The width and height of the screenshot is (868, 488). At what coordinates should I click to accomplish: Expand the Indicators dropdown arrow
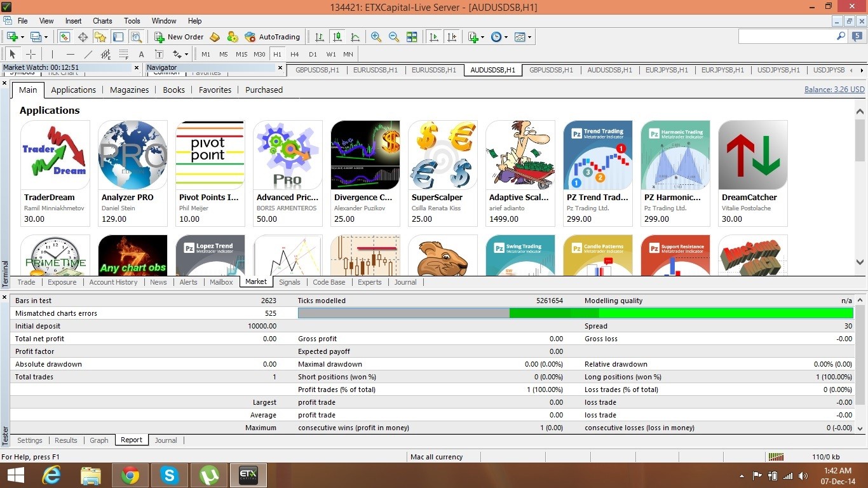point(483,37)
